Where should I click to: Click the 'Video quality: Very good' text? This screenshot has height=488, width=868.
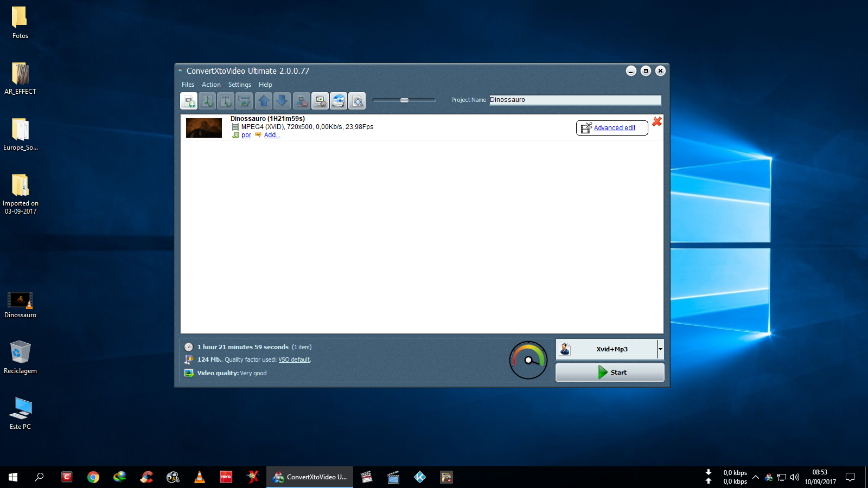click(232, 373)
